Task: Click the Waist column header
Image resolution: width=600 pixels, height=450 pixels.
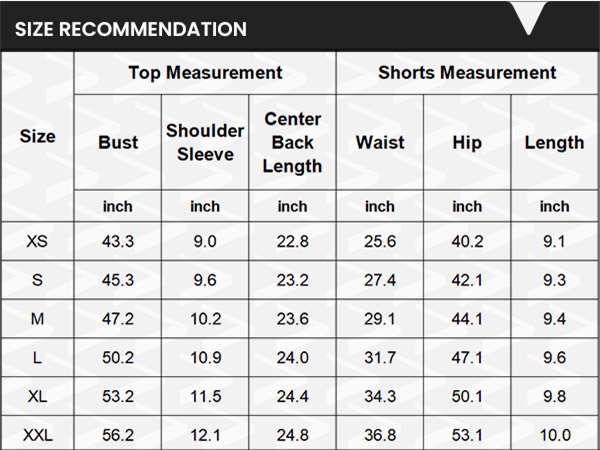Action: tap(380, 142)
